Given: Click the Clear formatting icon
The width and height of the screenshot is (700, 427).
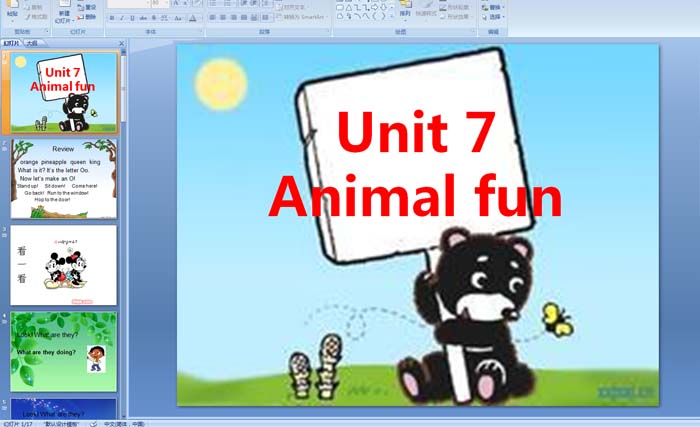Looking at the screenshot, I should 196,3.
